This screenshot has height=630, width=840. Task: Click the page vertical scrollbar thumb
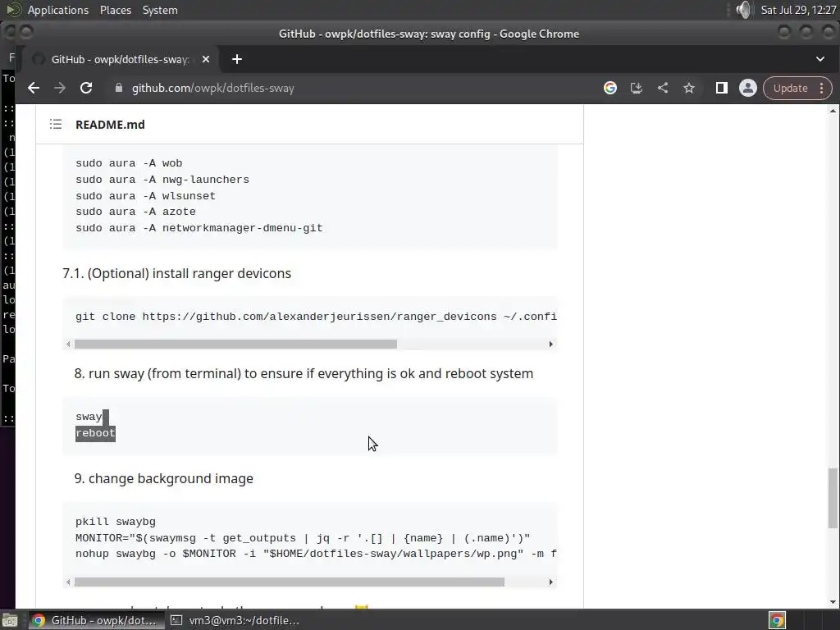pos(833,498)
